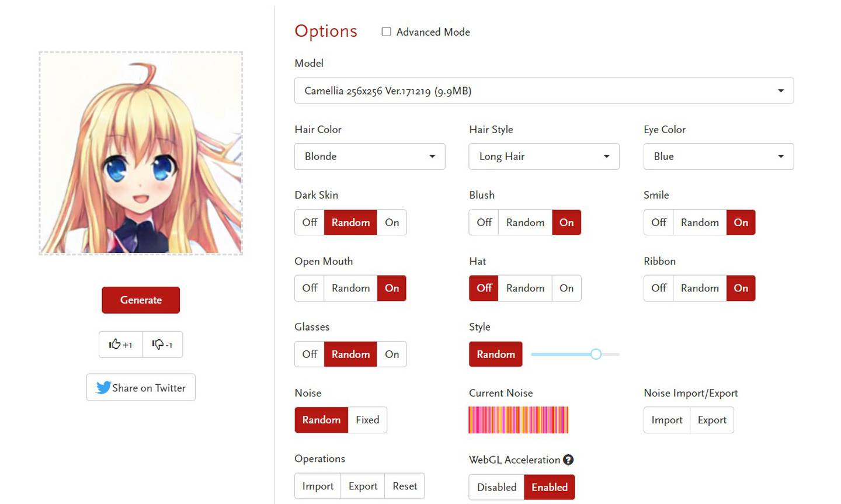Click the Generate button
Screen dimensions: 841x504
(141, 300)
